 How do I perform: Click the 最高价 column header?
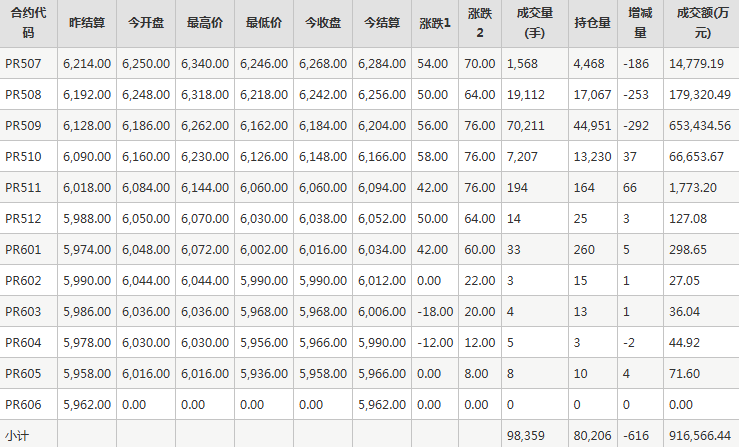(205, 23)
